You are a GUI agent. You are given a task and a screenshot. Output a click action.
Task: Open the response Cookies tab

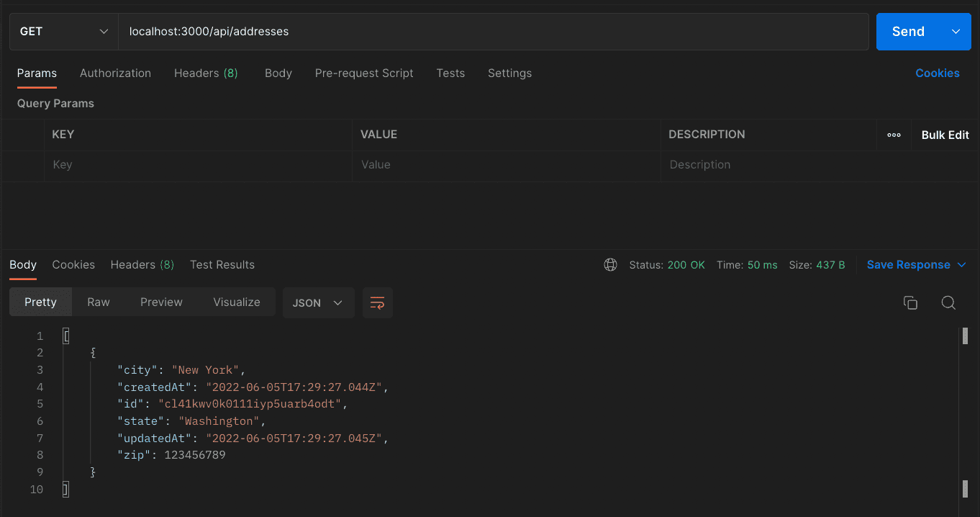click(x=73, y=265)
